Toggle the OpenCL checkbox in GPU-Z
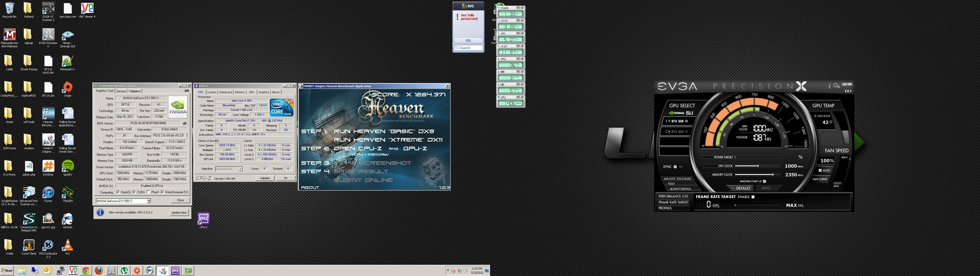 [118, 192]
